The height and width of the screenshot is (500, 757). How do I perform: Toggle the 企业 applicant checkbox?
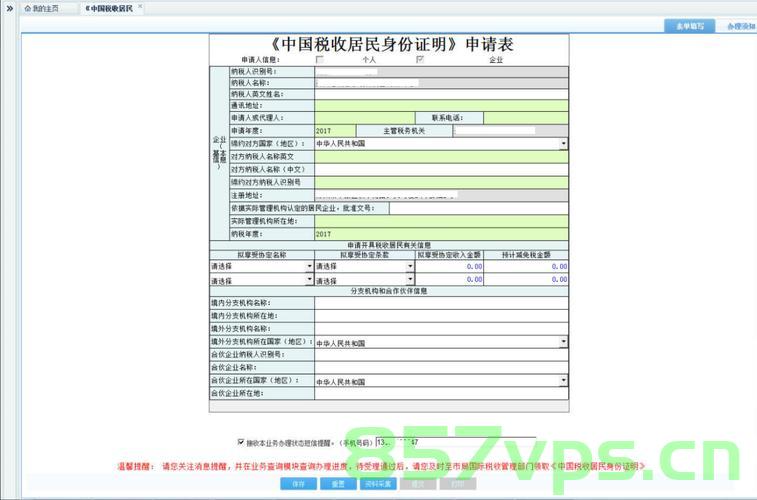pyautogui.click(x=420, y=60)
